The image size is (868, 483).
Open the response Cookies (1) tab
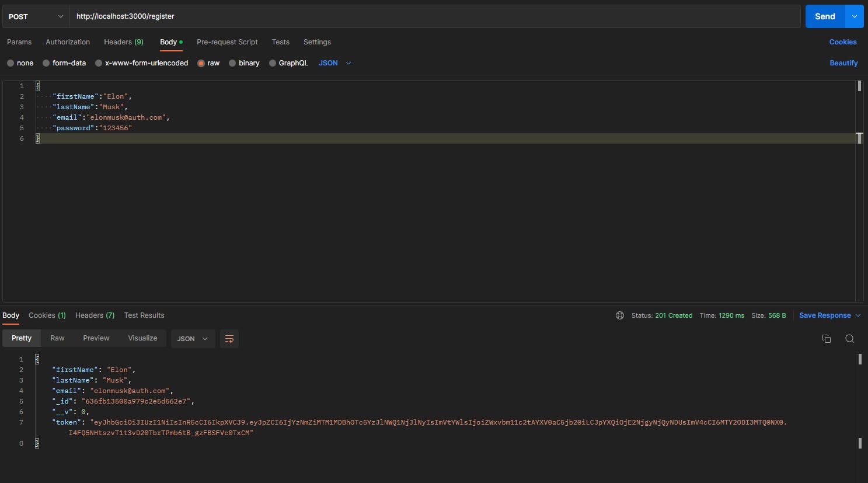(47, 315)
